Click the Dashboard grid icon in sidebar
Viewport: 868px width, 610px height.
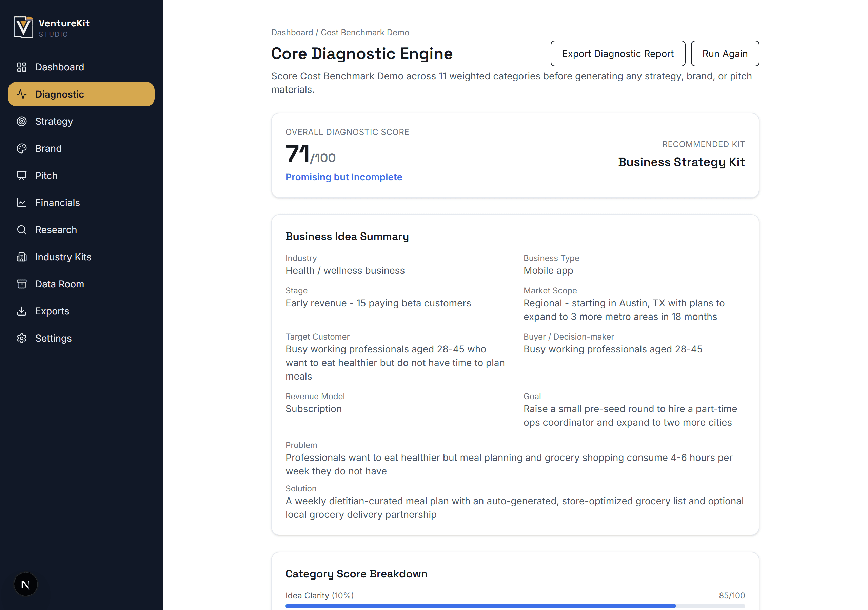pyautogui.click(x=22, y=67)
